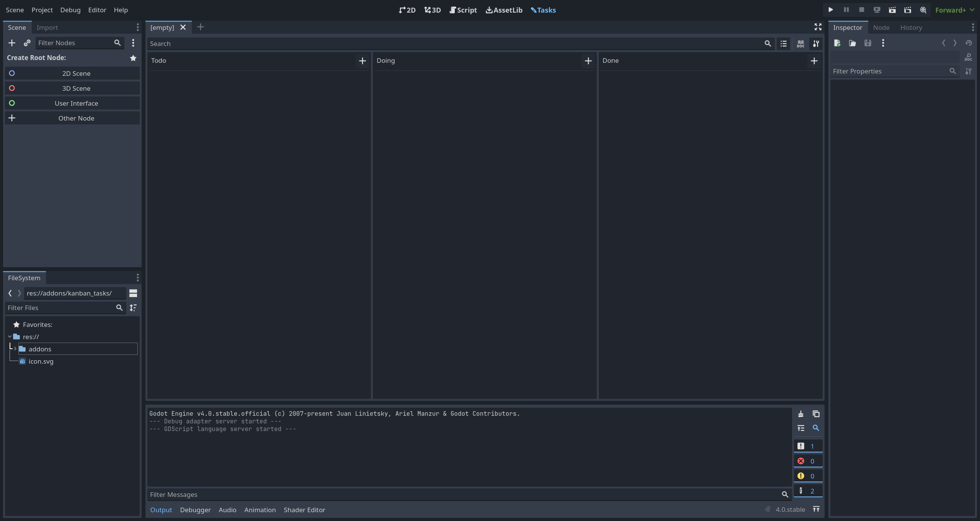Click the User Interface root node button
This screenshot has height=521, width=980.
(76, 103)
